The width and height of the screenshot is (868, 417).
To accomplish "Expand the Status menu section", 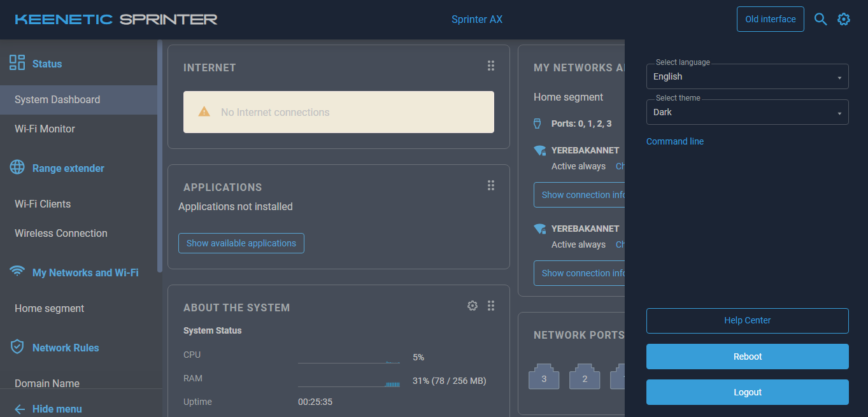I will tap(47, 64).
